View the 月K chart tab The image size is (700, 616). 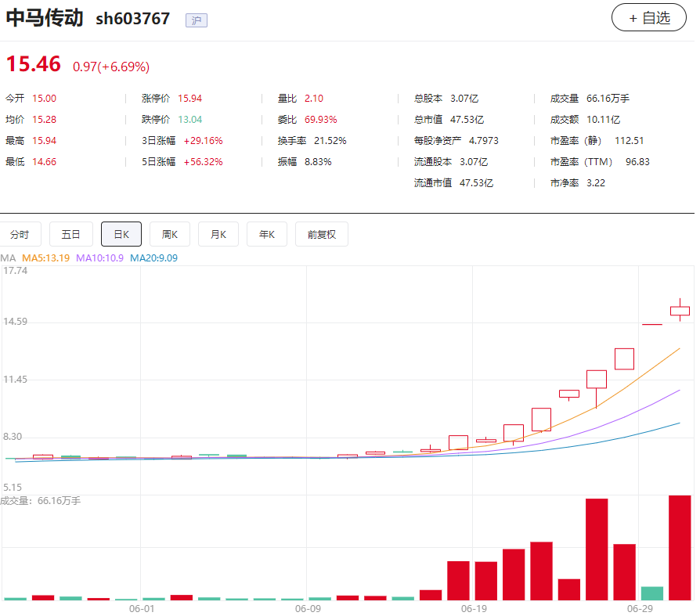click(218, 234)
